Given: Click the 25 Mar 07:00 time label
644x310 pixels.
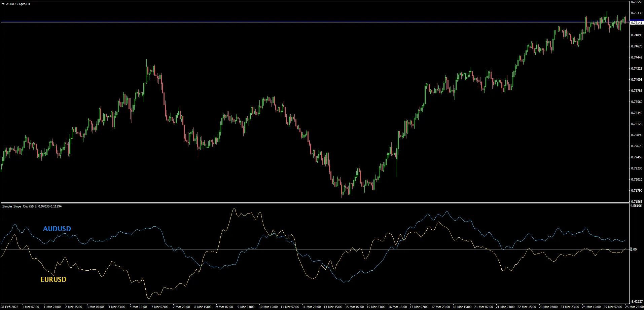Looking at the screenshot, I should [613, 307].
